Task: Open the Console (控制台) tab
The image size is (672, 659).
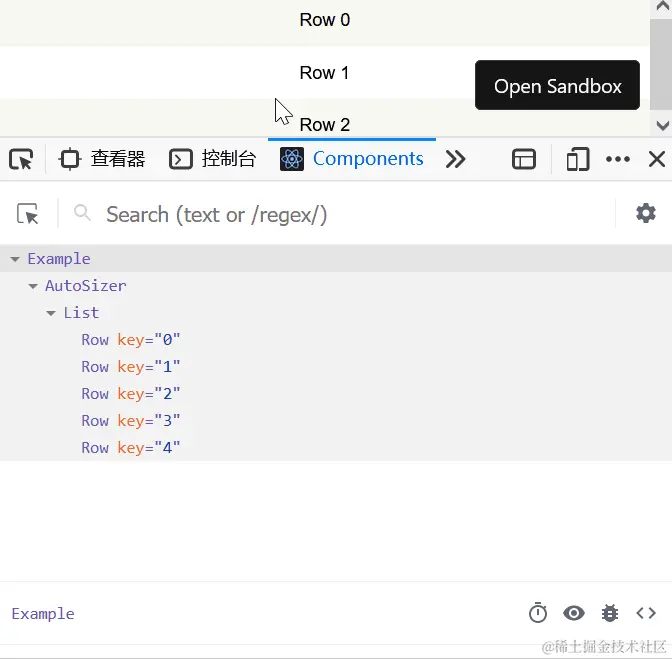Action: point(213,159)
